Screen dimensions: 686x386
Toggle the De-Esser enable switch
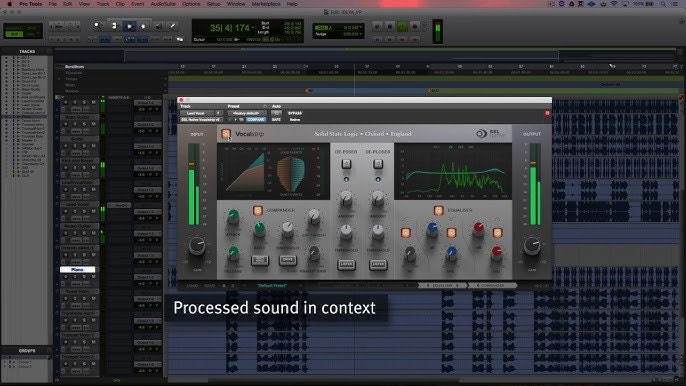346,164
